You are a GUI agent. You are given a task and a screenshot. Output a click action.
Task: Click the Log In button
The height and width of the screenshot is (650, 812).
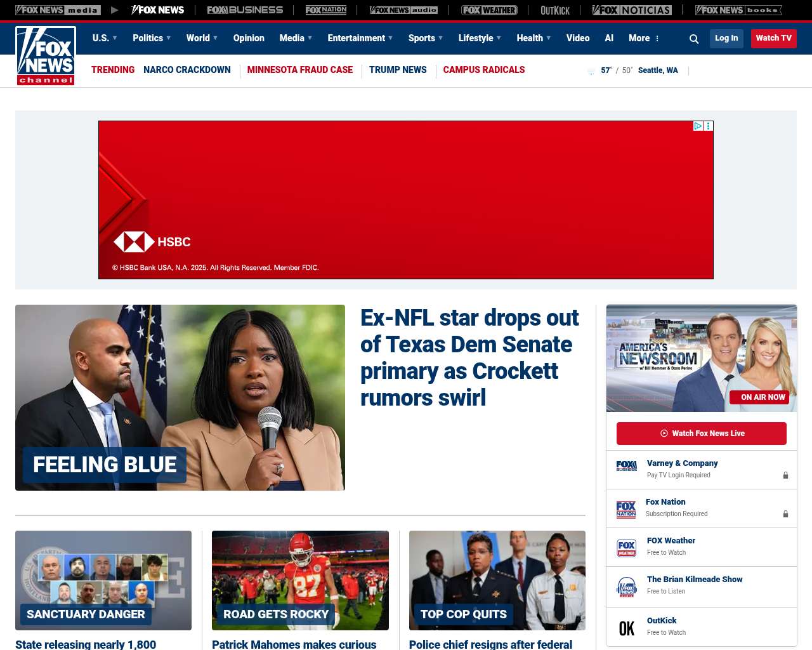point(726,38)
